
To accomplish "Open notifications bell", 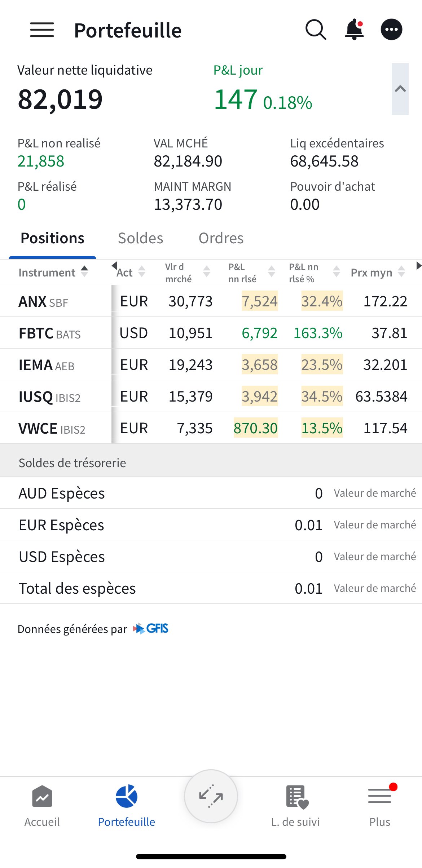I will pyautogui.click(x=354, y=30).
